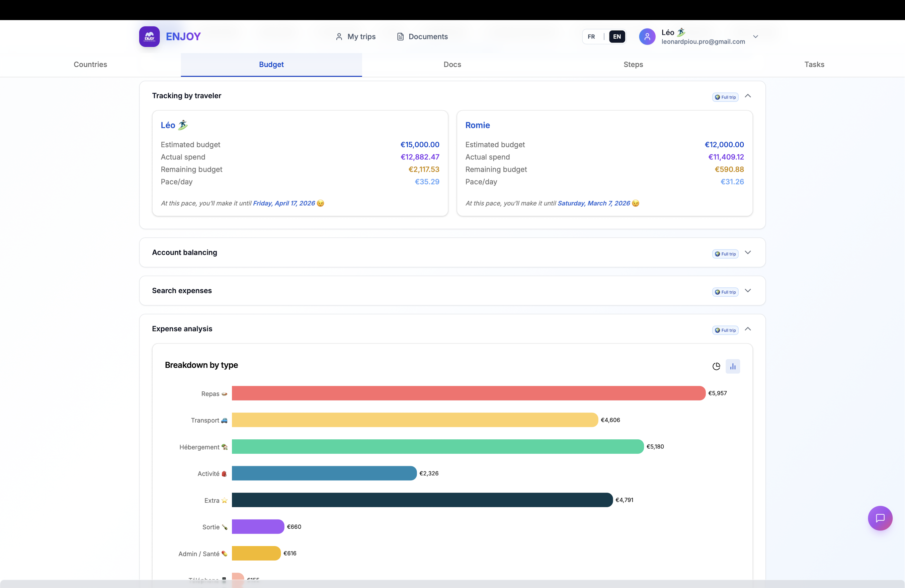
Task: Collapse the Tracking by traveler section
Action: (748, 96)
